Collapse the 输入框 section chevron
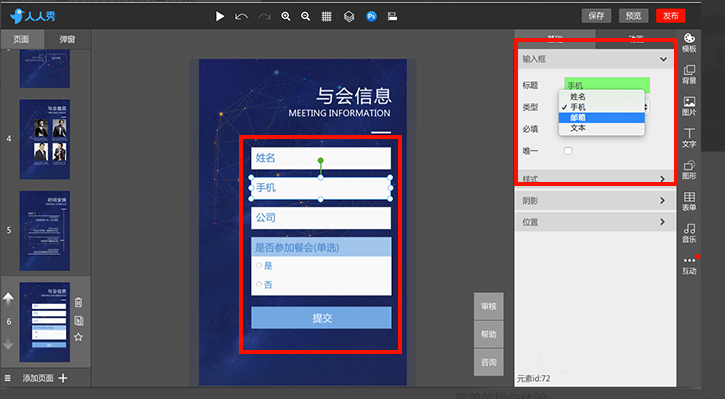The width and height of the screenshot is (725, 399). point(663,59)
